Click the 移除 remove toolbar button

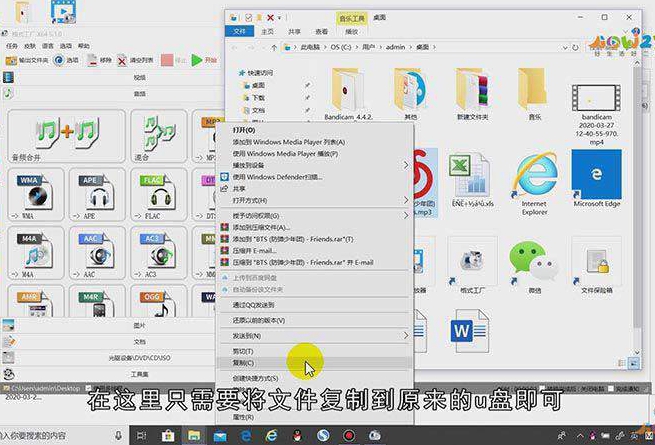click(x=99, y=60)
